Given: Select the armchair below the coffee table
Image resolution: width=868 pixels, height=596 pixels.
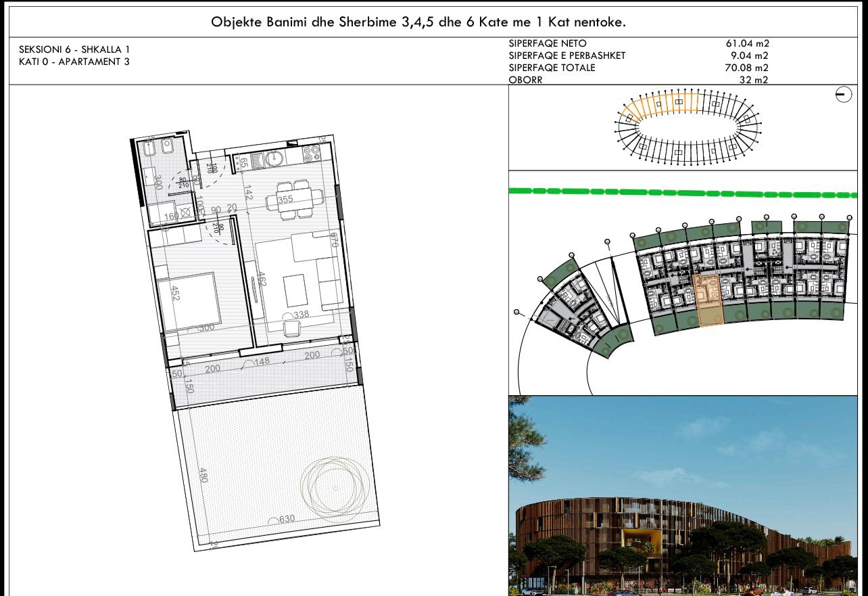Looking at the screenshot, I should 293,328.
